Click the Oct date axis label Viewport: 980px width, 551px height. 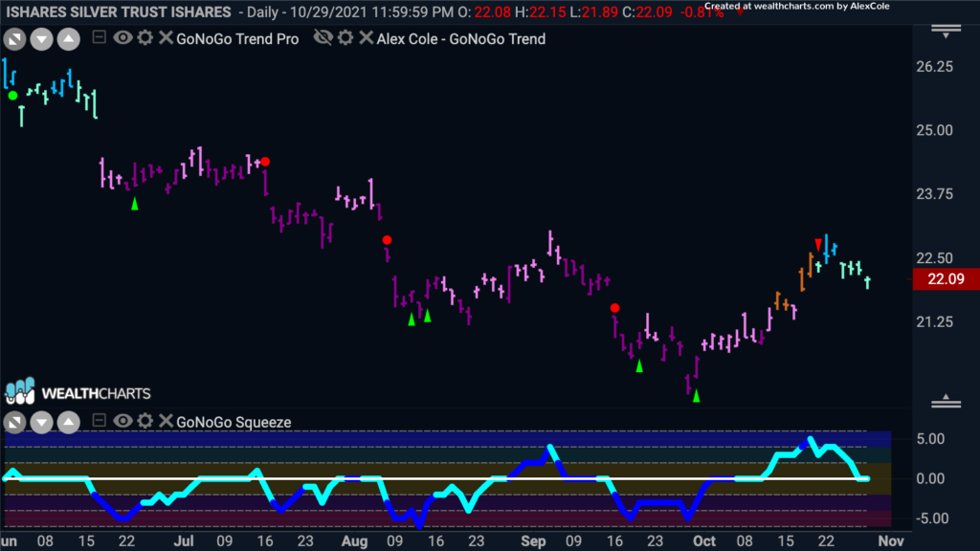click(704, 541)
